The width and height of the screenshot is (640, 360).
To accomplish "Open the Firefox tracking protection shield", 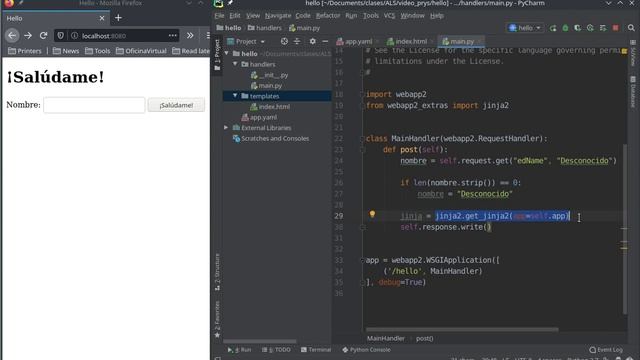I will [x=60, y=36].
